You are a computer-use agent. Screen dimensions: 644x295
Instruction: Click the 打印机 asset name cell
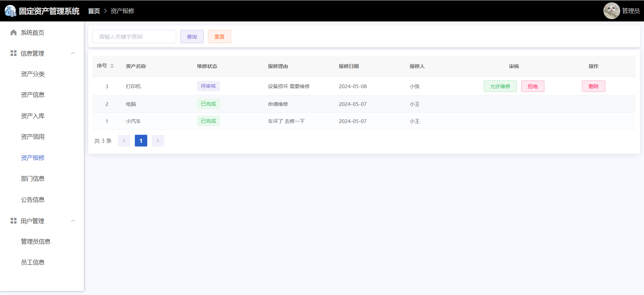click(x=133, y=86)
